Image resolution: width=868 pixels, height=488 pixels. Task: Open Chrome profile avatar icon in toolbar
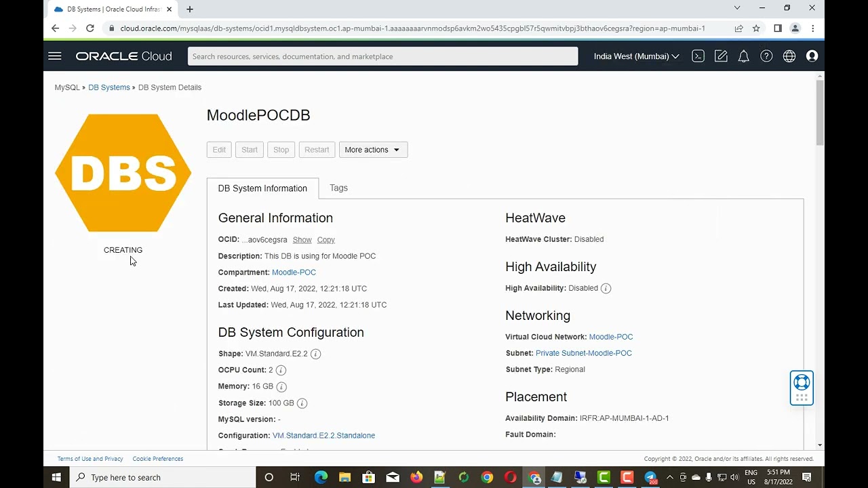click(795, 28)
